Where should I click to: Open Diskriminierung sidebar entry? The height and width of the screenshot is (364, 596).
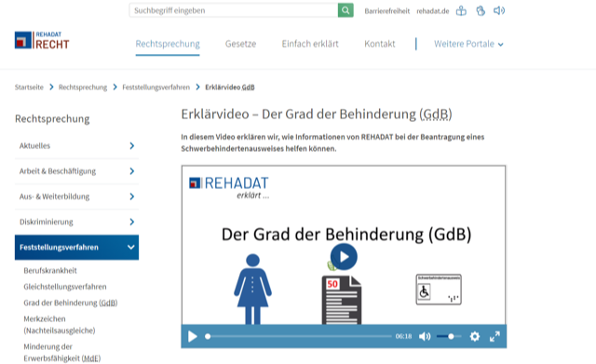(46, 222)
